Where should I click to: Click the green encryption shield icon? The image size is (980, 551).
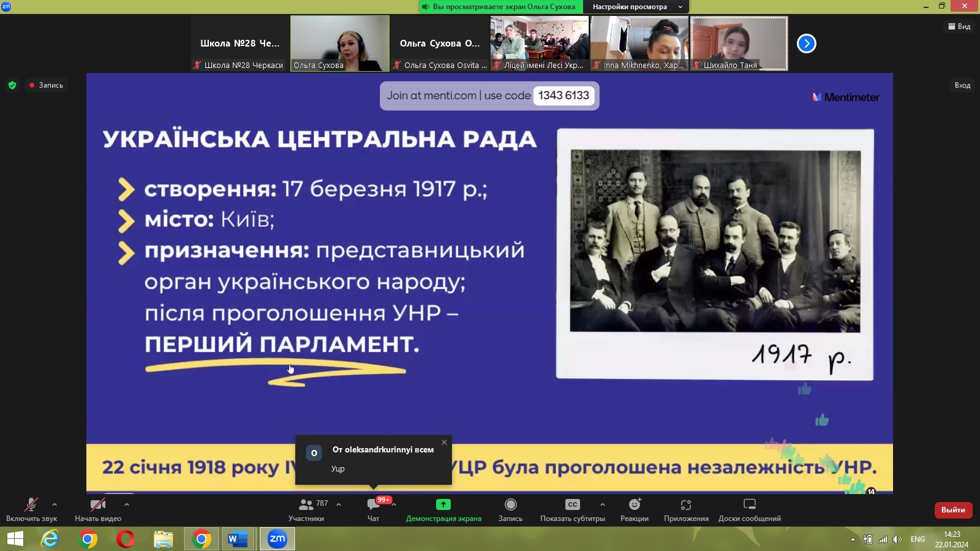[x=12, y=85]
